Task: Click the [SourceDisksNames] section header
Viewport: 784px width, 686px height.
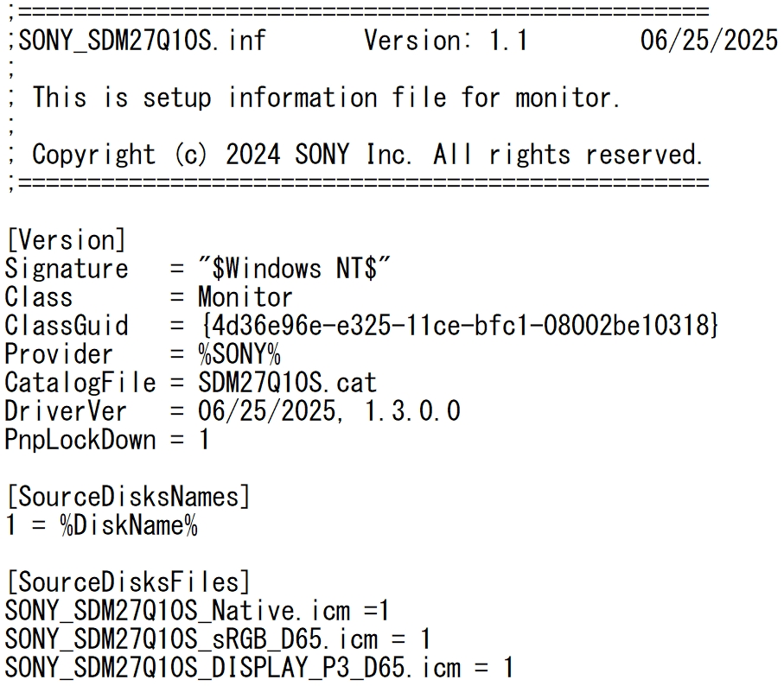Action: point(128,497)
